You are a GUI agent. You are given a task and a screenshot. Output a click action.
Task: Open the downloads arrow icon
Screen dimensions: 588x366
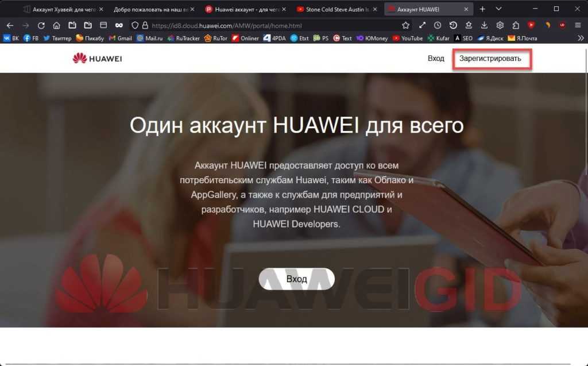coord(484,25)
